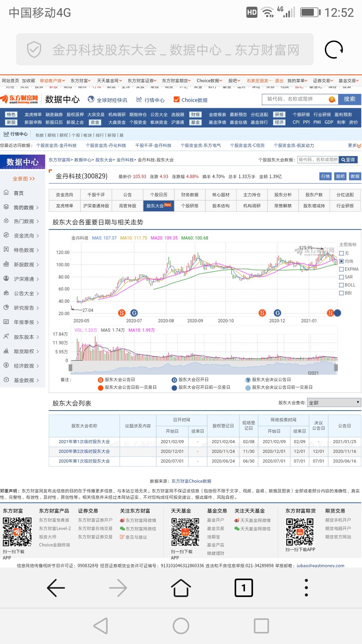Screen dimensions: 362x644
Task: Click the Eastmoney logo
Action: [19, 99]
